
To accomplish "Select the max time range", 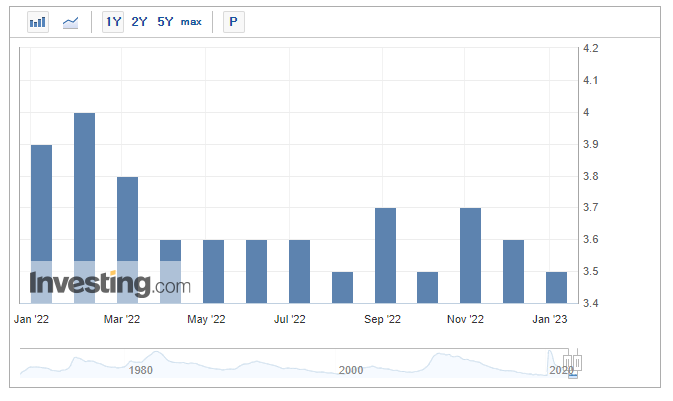I will tap(191, 22).
